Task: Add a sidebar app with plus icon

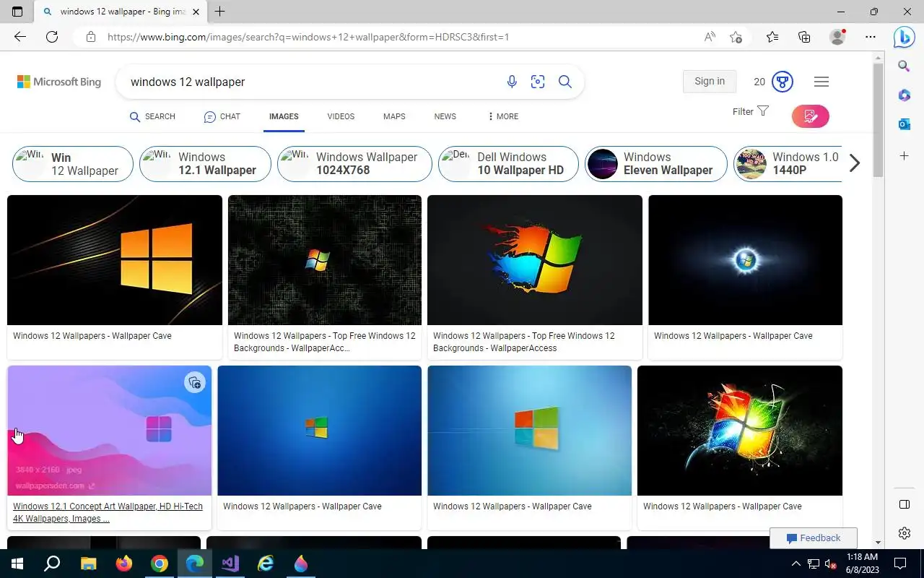Action: (904, 155)
